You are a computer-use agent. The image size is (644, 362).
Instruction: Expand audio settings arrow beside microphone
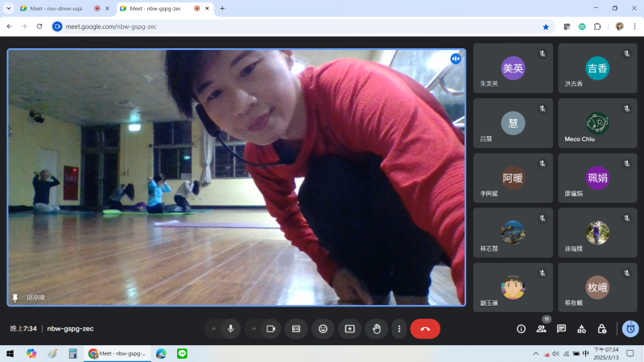[x=213, y=328]
